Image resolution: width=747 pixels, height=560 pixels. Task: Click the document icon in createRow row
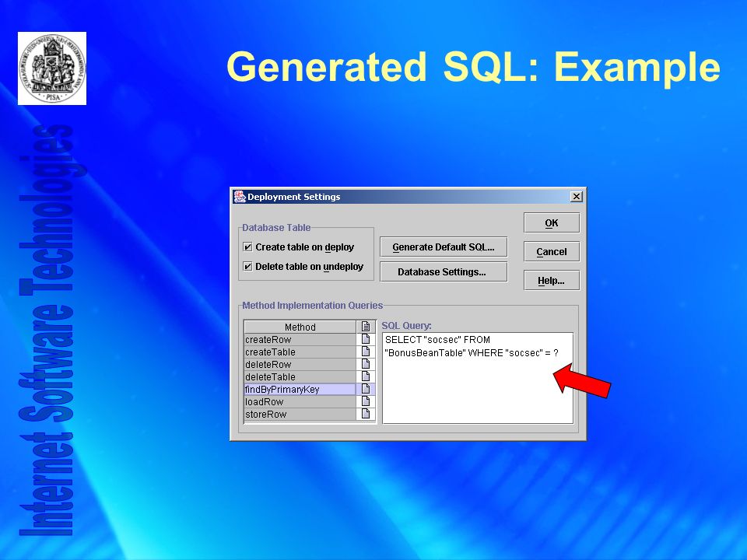click(366, 339)
